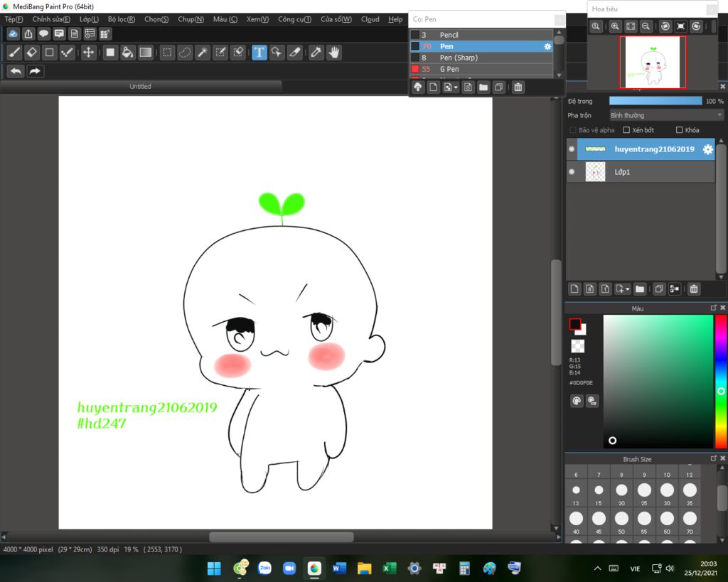This screenshot has width=728, height=582.
Task: Open the color palette icon
Action: pyautogui.click(x=576, y=401)
